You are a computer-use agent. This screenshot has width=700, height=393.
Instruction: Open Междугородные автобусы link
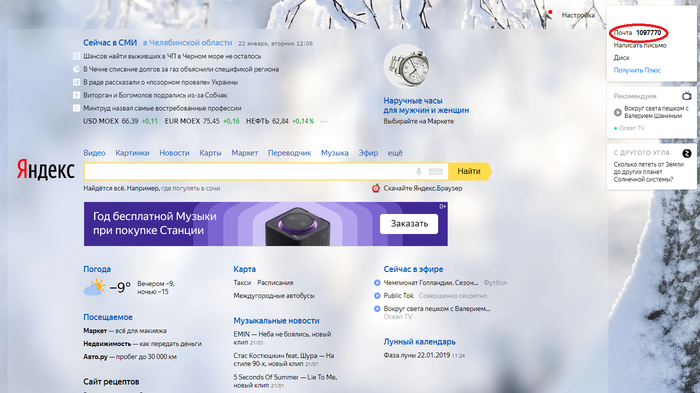pyautogui.click(x=274, y=296)
